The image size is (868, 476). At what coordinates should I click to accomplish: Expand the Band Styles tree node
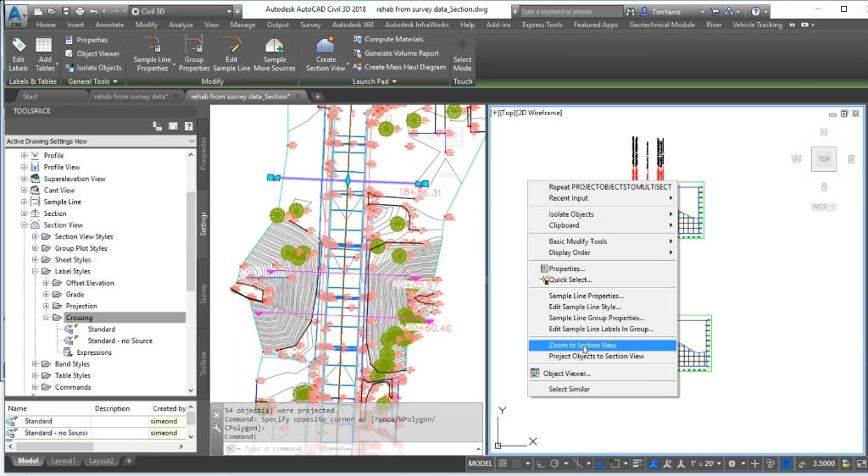36,364
